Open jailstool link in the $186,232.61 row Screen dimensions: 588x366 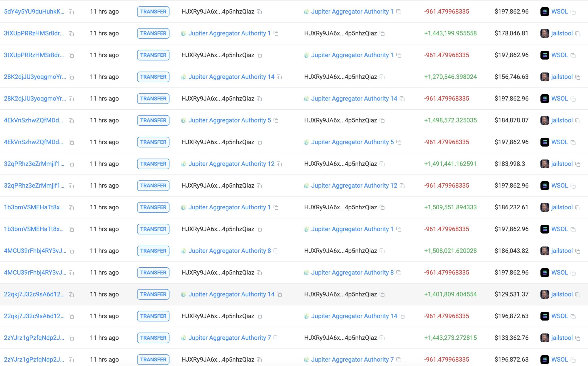562,207
